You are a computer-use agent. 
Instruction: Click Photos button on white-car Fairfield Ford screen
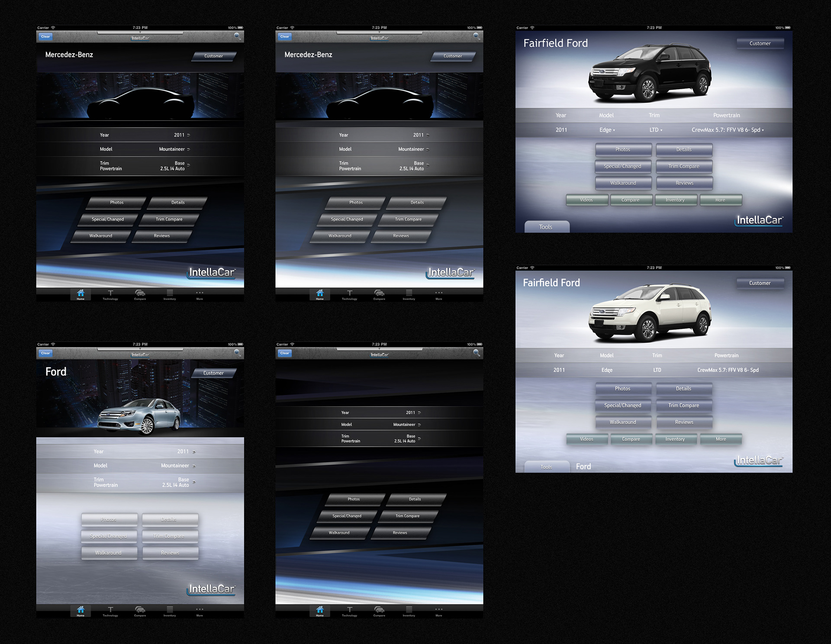623,389
